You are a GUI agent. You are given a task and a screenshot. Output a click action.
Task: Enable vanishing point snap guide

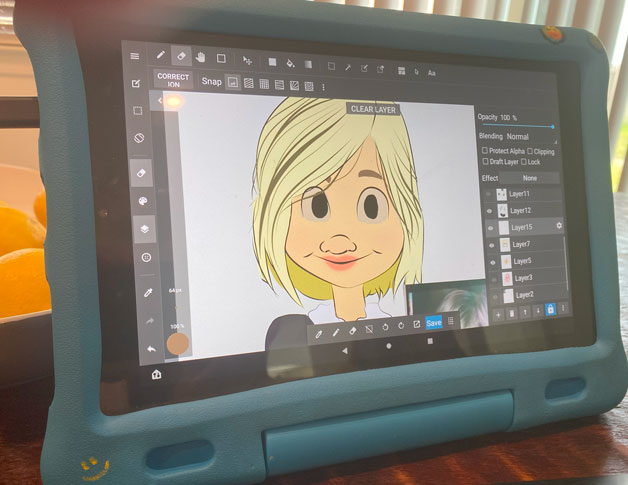[x=279, y=85]
